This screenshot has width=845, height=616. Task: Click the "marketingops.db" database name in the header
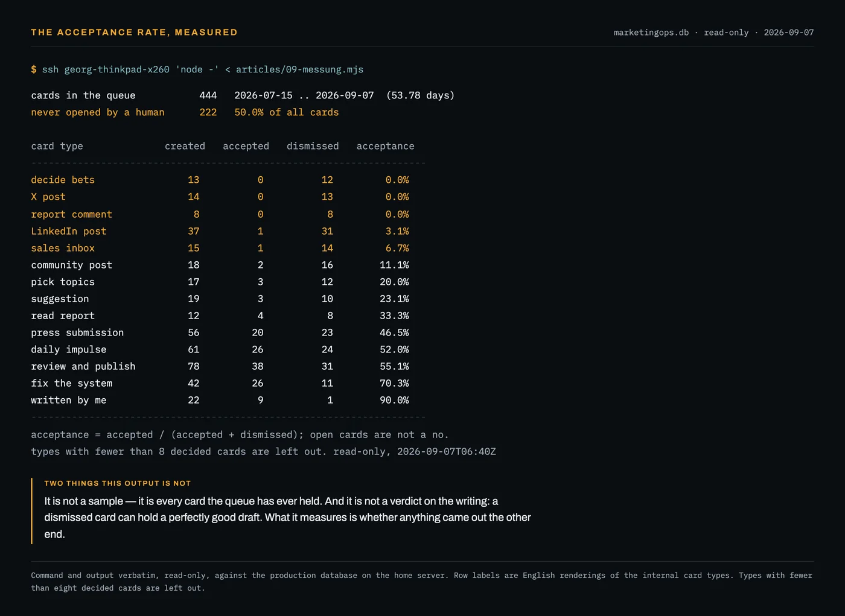[x=651, y=33]
